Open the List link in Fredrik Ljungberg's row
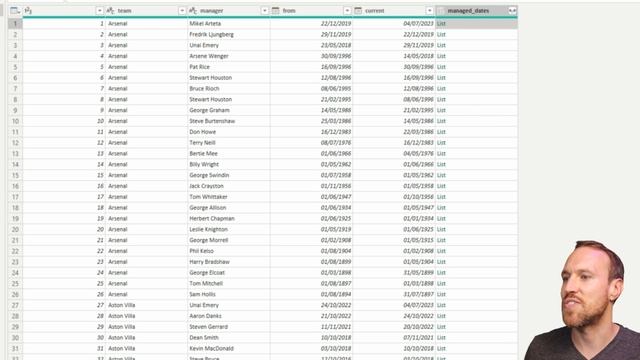The image size is (640, 360). 441,34
